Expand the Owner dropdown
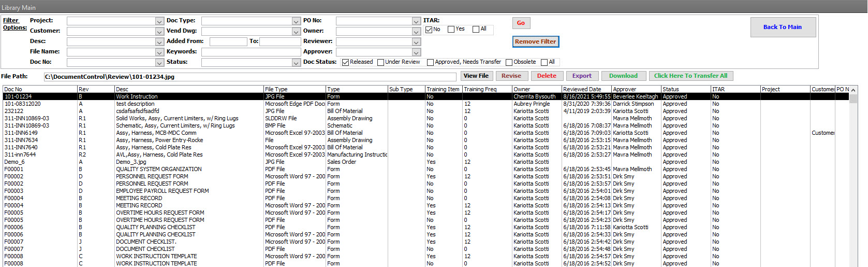 tap(416, 32)
